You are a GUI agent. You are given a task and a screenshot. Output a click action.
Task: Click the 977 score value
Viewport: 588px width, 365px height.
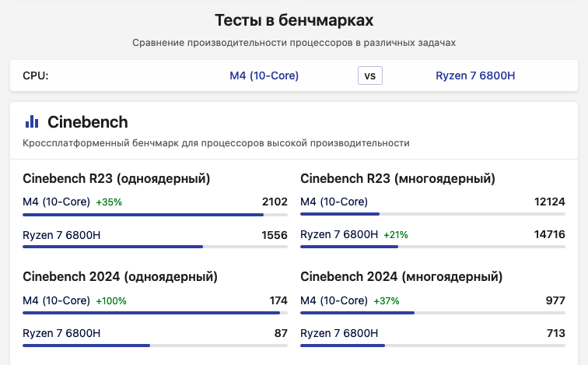point(555,300)
